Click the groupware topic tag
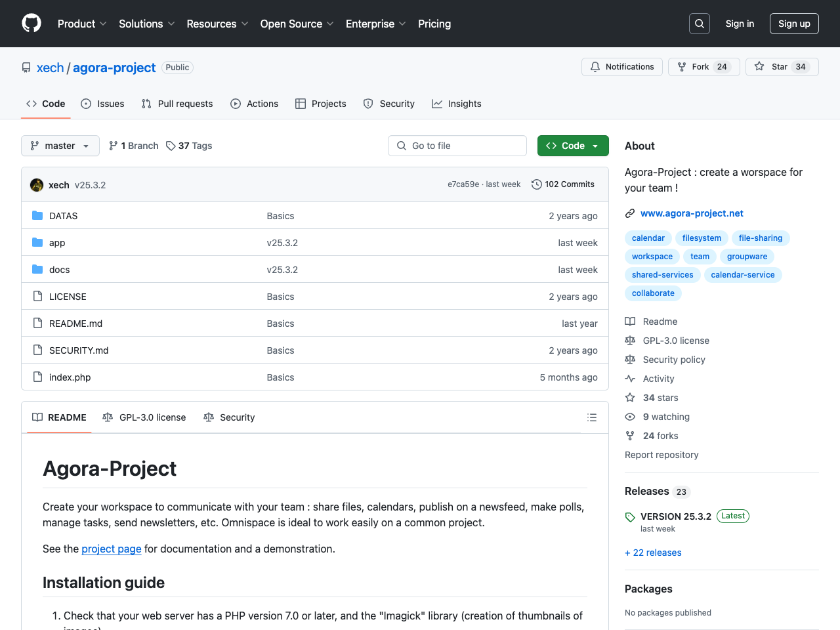This screenshot has width=840, height=630. pyautogui.click(x=747, y=257)
